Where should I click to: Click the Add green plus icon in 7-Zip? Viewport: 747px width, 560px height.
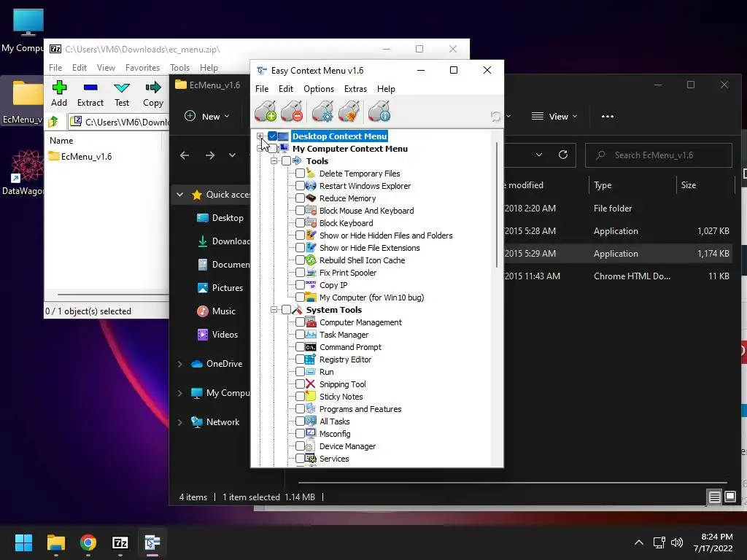[59, 87]
